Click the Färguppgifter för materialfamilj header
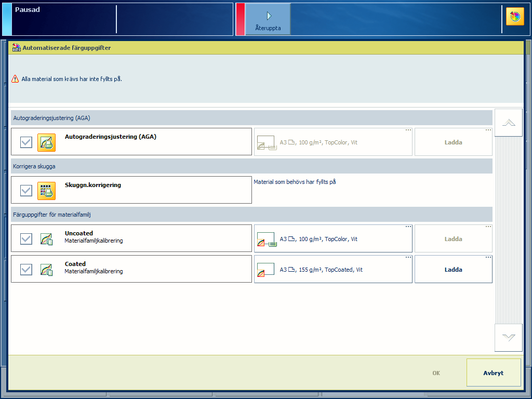532x399 pixels. point(251,215)
